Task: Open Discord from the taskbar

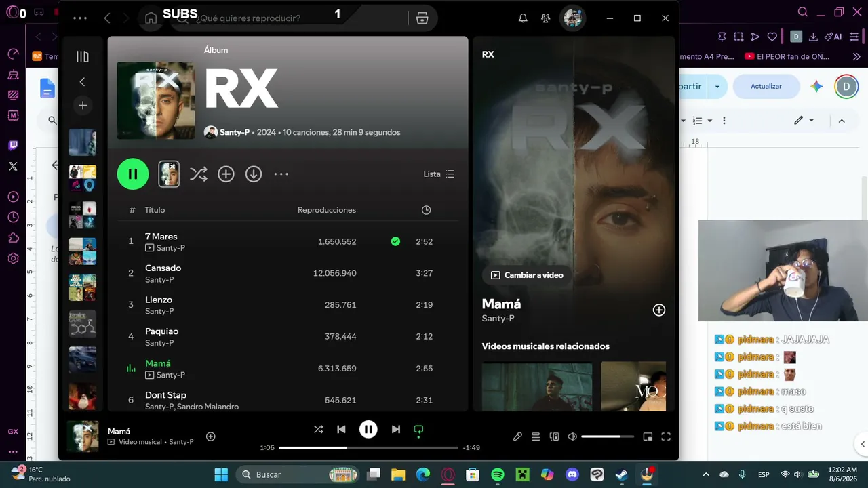Action: (572, 474)
